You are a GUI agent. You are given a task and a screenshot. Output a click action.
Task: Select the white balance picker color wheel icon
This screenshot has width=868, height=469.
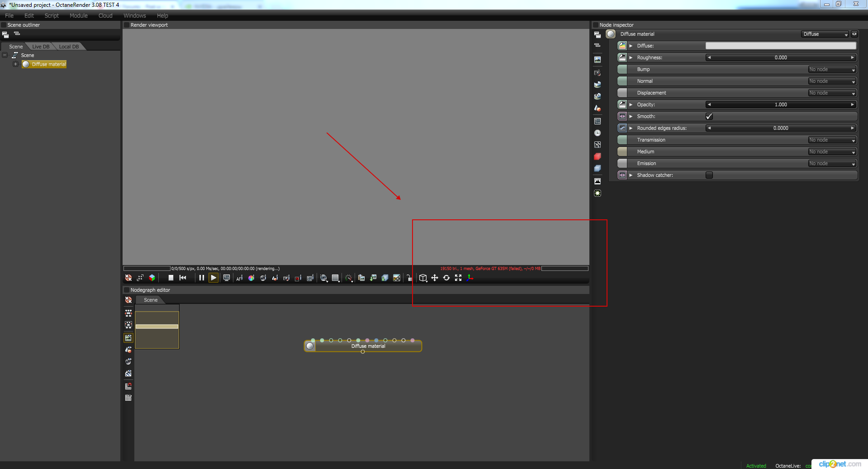tap(251, 278)
